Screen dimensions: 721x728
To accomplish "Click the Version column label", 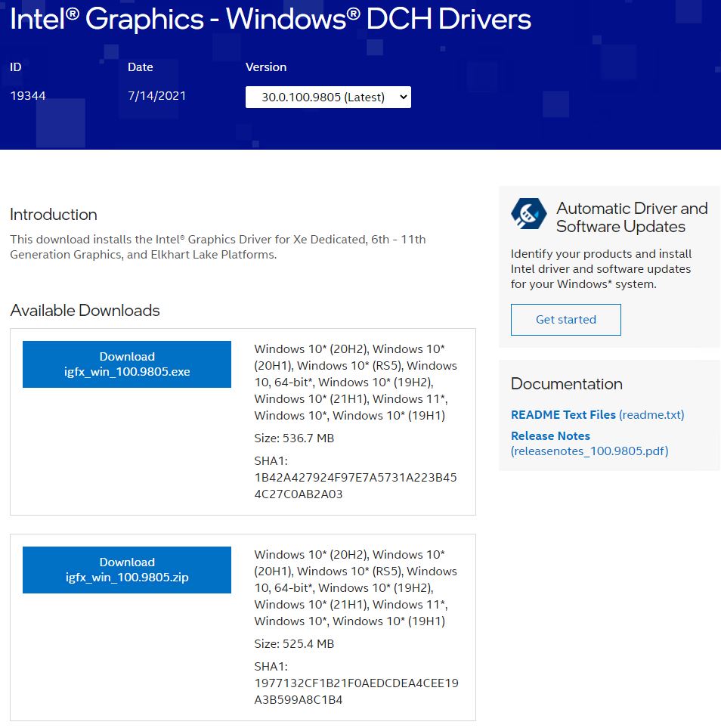I will pyautogui.click(x=266, y=67).
